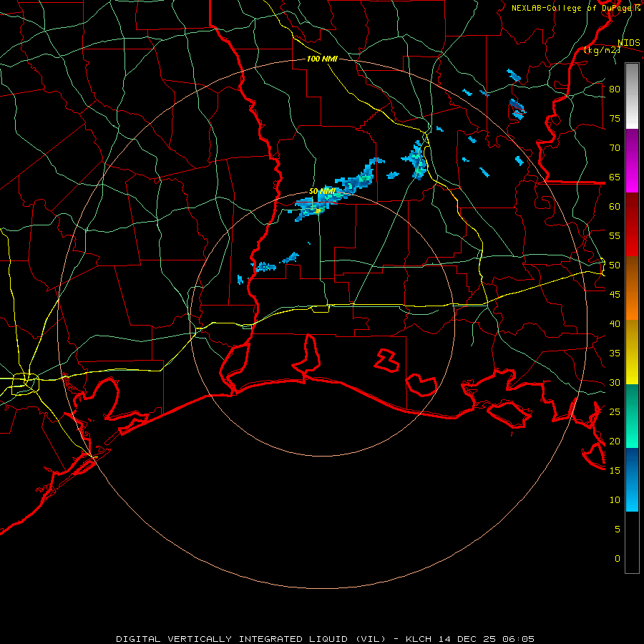The image size is (644, 644).
Task: Click the scale value 45
Action: pos(615,295)
